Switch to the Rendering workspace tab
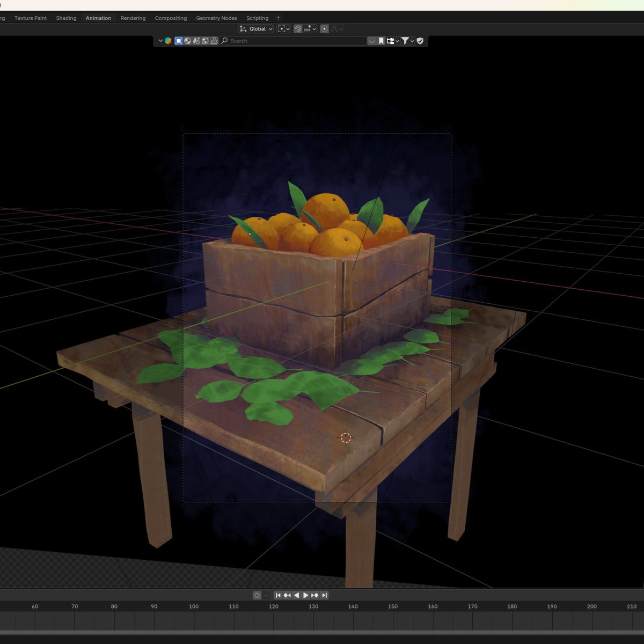 [133, 18]
